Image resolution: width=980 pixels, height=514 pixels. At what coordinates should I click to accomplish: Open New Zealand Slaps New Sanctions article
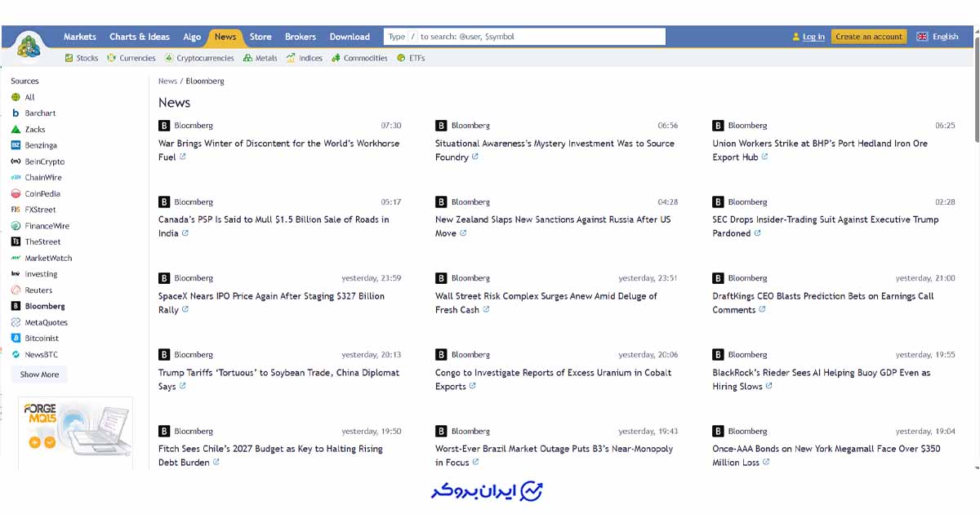pyautogui.click(x=553, y=226)
